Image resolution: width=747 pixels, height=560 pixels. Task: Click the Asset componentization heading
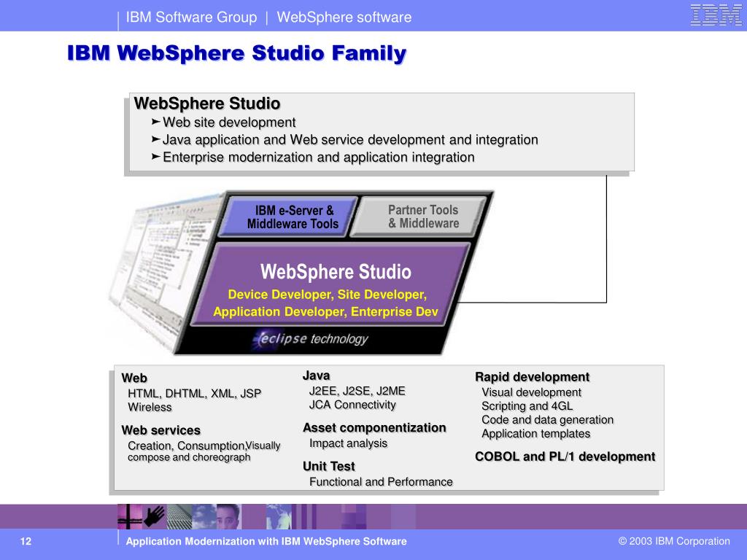[x=374, y=427]
